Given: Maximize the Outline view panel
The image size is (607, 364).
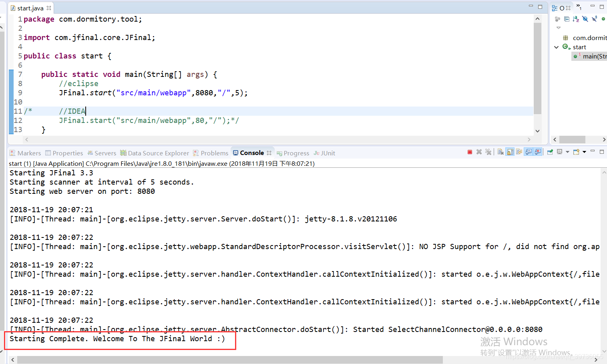Looking at the screenshot, I should point(601,6).
